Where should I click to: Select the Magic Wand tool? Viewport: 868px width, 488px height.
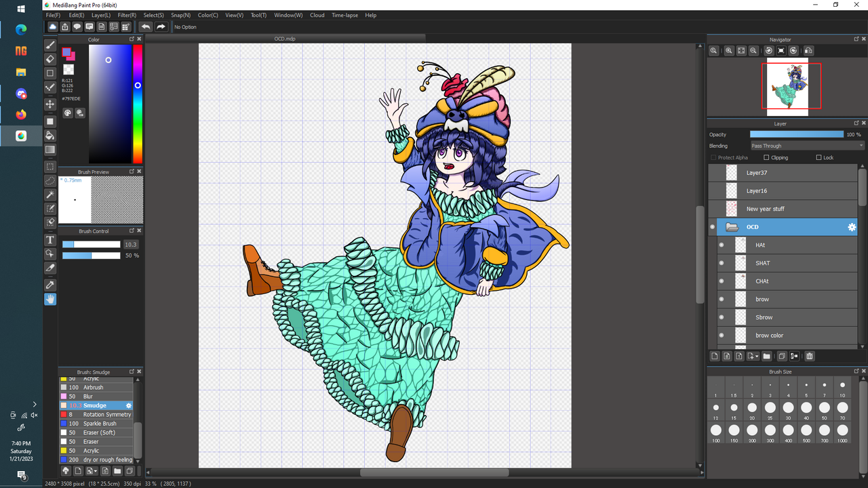tap(50, 195)
